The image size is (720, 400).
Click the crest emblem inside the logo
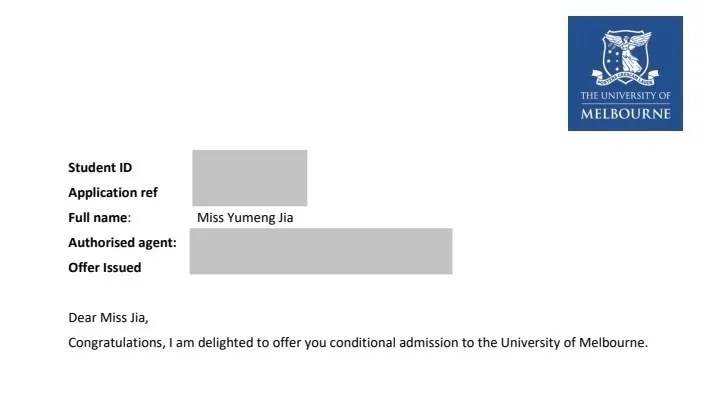625,55
